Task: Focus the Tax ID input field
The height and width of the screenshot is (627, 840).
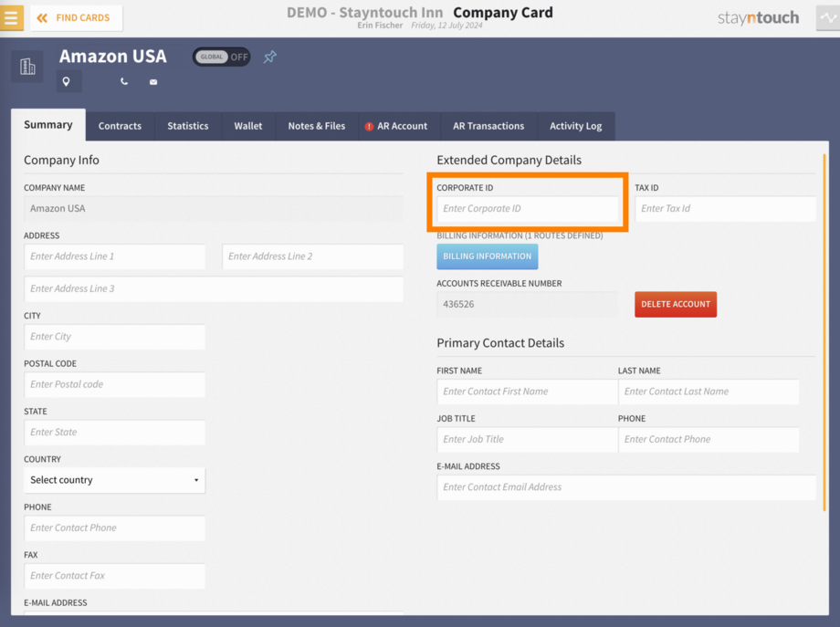Action: [x=725, y=209]
